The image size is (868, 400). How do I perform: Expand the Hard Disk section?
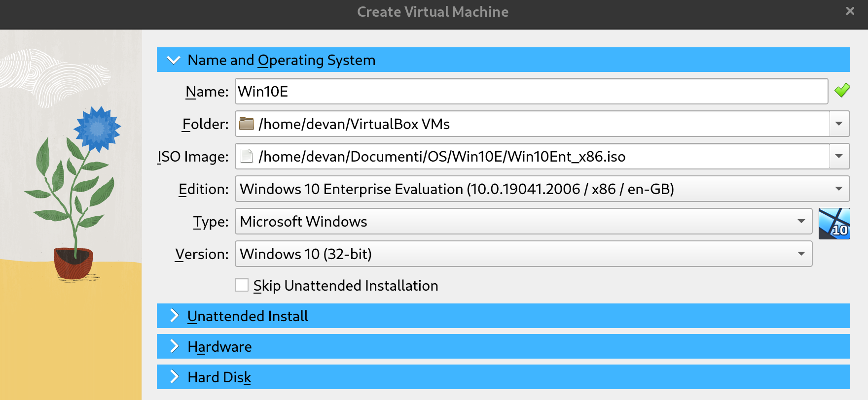(219, 377)
